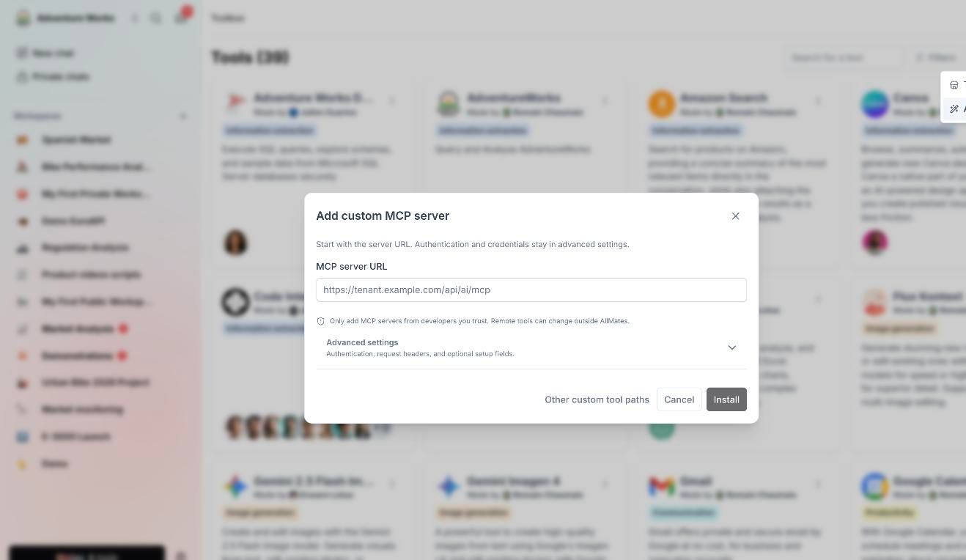The height and width of the screenshot is (560, 966).
Task: Click the store icon in popup menu
Action: [954, 85]
